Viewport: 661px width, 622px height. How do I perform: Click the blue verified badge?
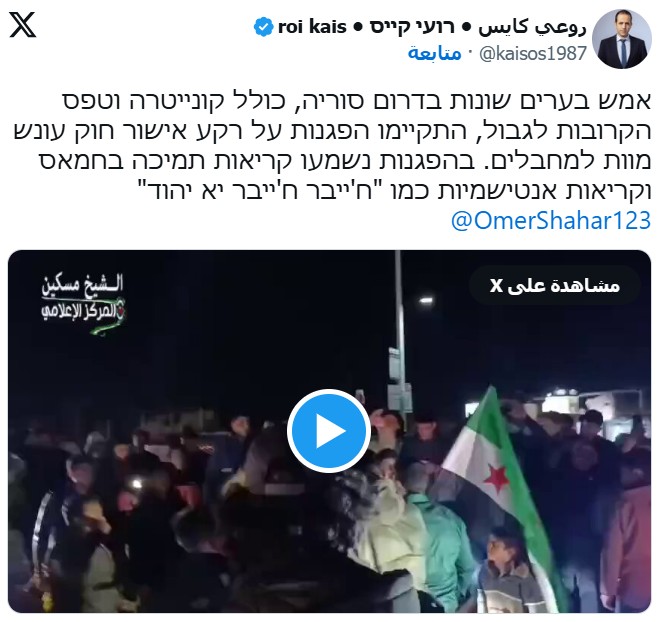[x=264, y=27]
